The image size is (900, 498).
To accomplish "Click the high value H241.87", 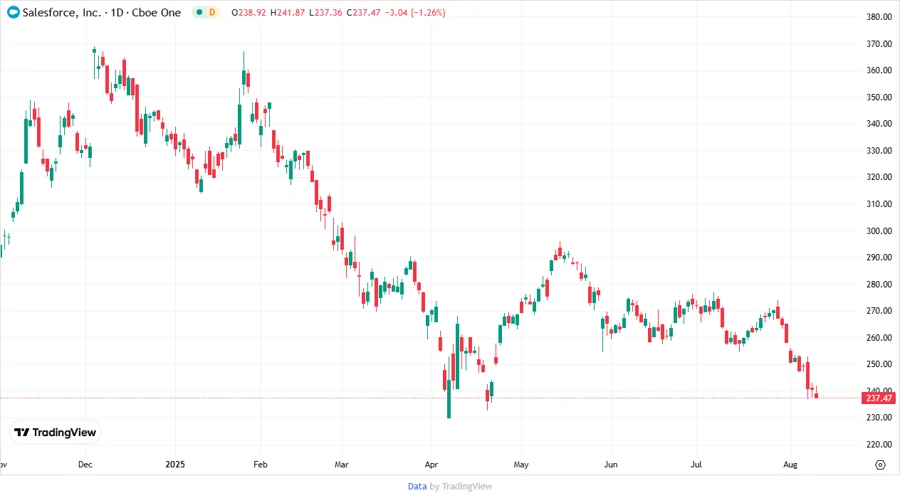I will [x=287, y=12].
